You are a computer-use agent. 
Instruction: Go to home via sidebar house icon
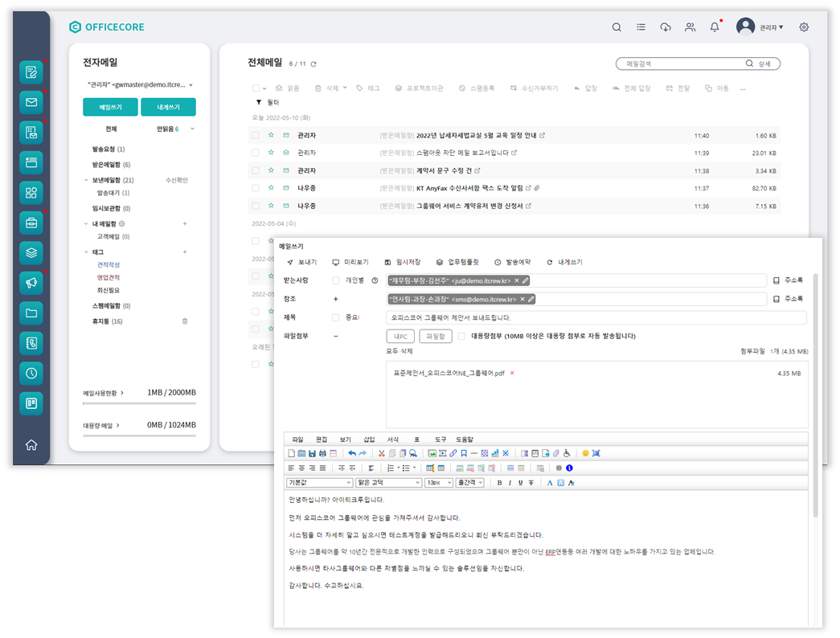(x=31, y=444)
